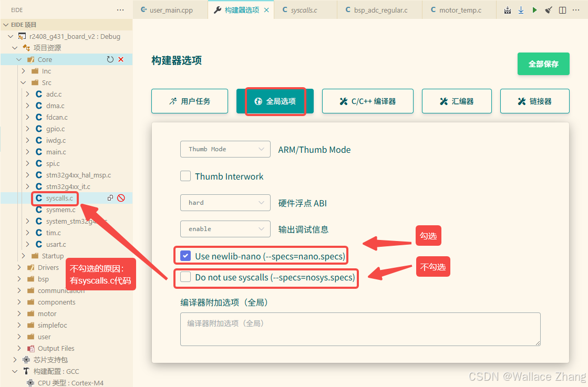Expand the 芯片支持包 node
Image resolution: width=588 pixels, height=387 pixels.
[15, 360]
